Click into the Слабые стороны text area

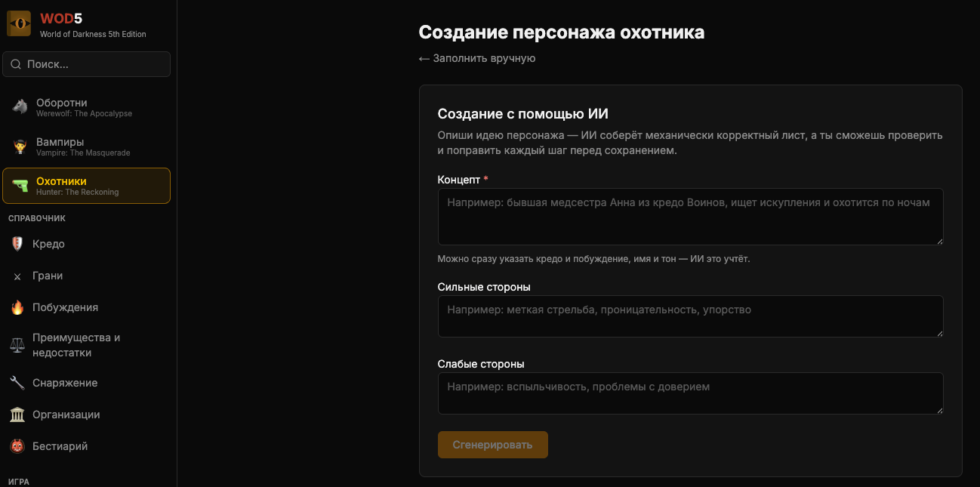point(691,393)
